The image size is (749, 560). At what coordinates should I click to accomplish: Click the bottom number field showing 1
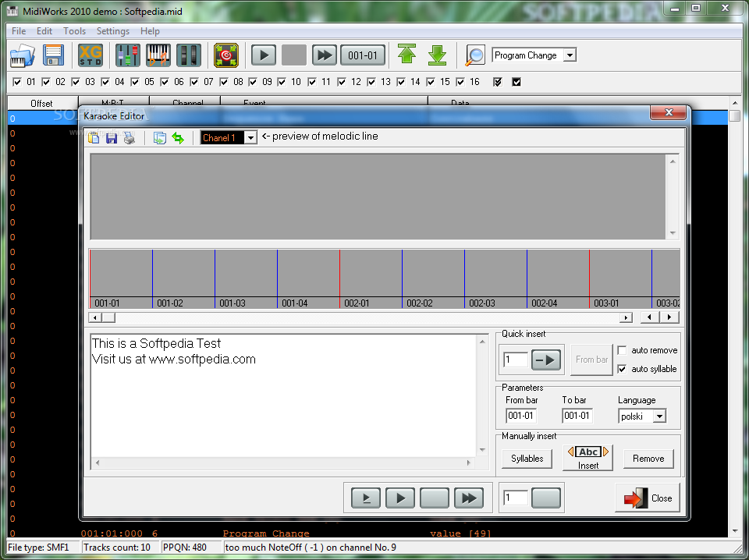pos(516,498)
